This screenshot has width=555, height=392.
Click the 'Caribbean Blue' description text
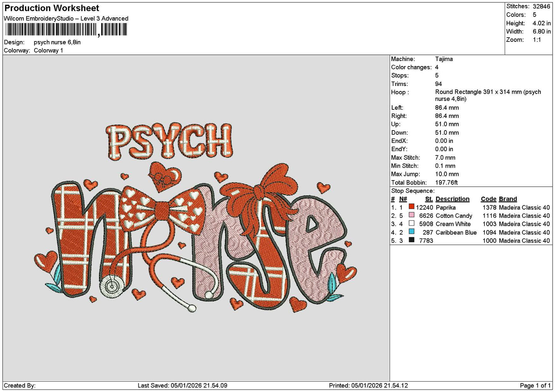click(x=456, y=233)
